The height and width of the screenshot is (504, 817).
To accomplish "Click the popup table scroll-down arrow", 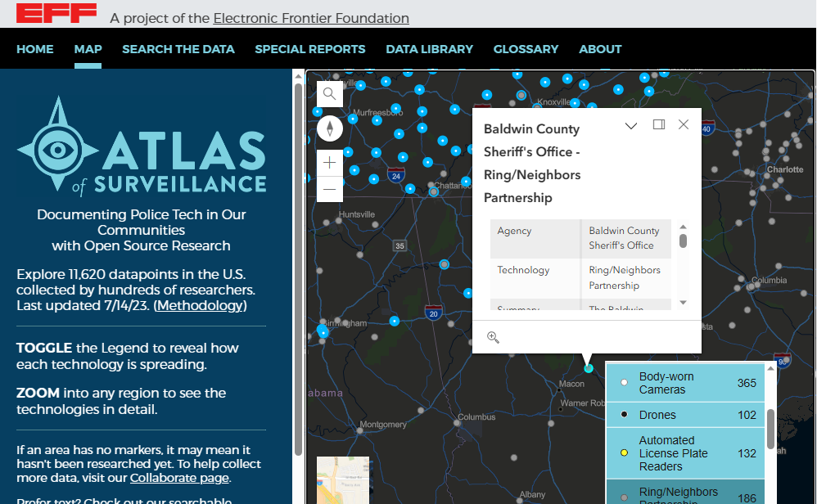I will point(683,303).
